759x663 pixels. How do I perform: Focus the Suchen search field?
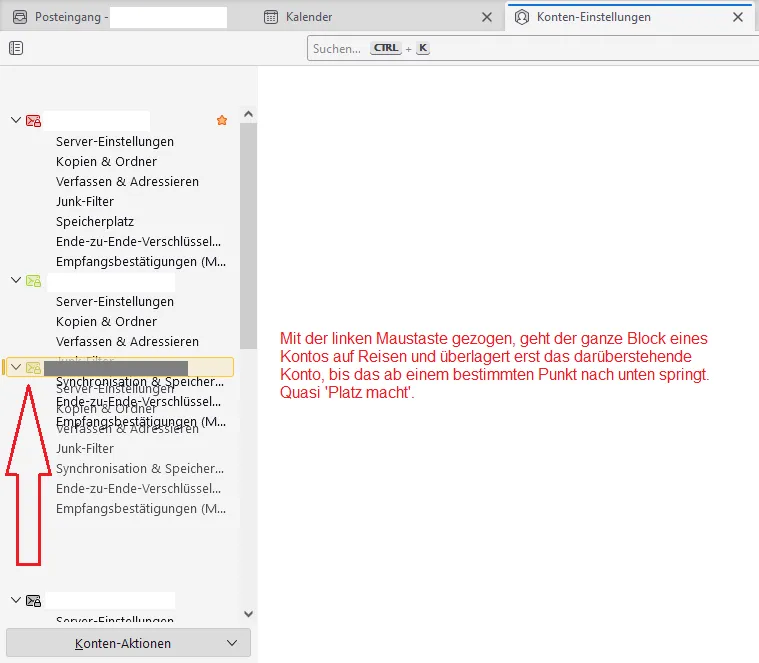pos(532,48)
